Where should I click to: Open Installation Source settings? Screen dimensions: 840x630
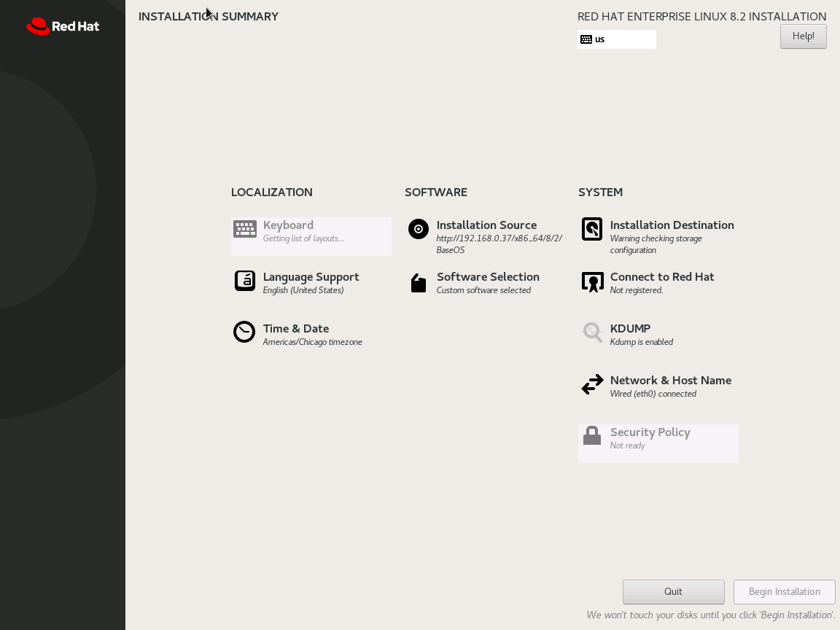pyautogui.click(x=485, y=236)
